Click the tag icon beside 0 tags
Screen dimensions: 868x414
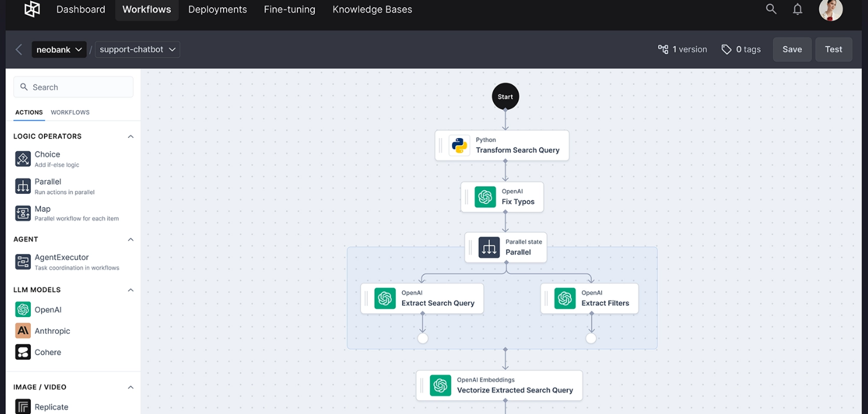tap(726, 49)
